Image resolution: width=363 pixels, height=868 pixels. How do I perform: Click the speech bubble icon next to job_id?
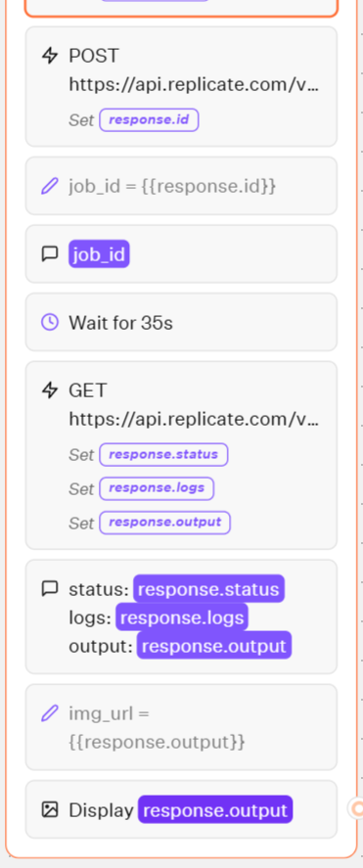pyautogui.click(x=50, y=254)
